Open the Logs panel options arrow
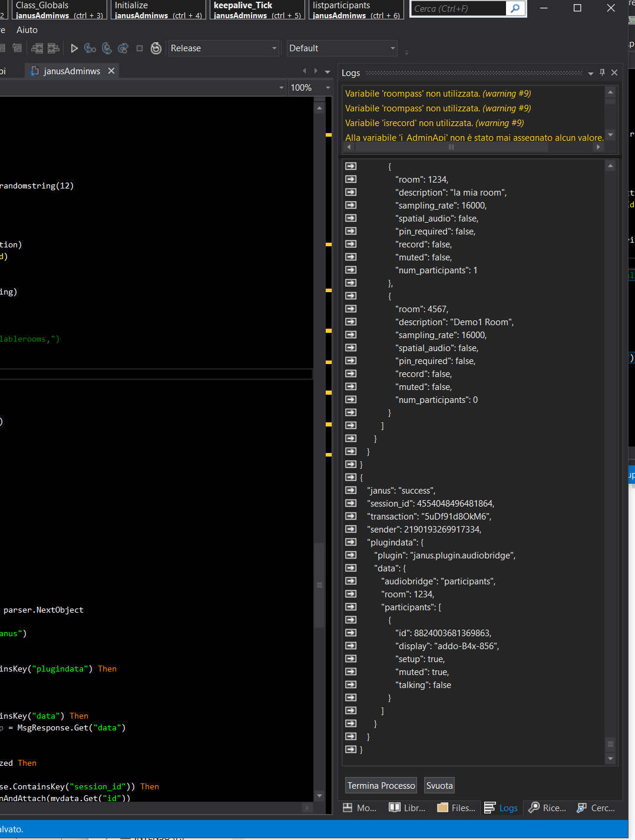The height and width of the screenshot is (840, 635). (x=590, y=73)
